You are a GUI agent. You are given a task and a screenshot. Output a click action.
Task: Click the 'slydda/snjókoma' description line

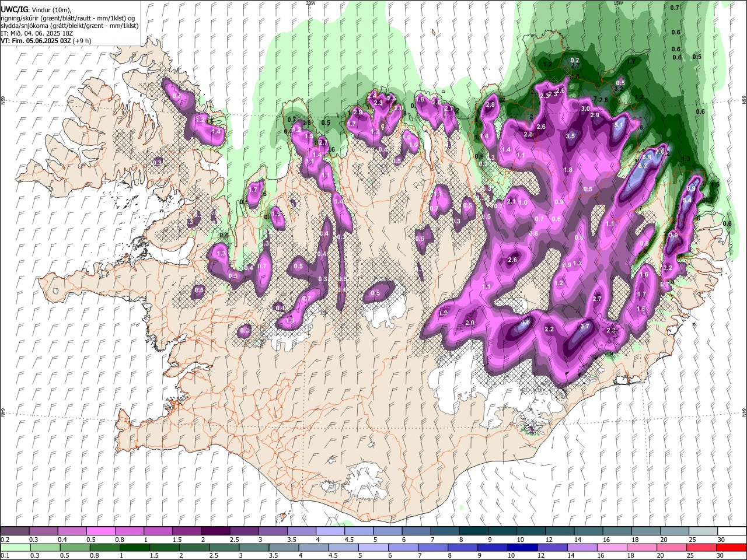click(69, 26)
